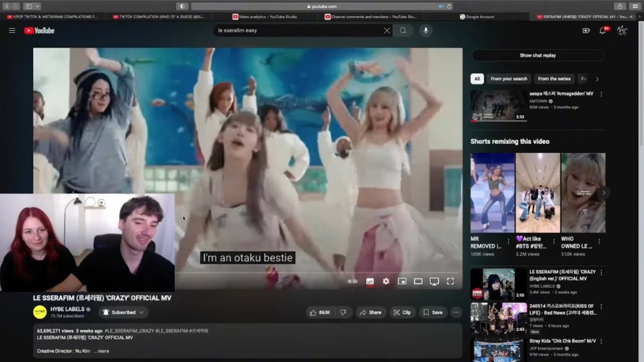Open Safari share button
Image resolution: width=644 pixels, height=362 pixels.
click(620, 6)
